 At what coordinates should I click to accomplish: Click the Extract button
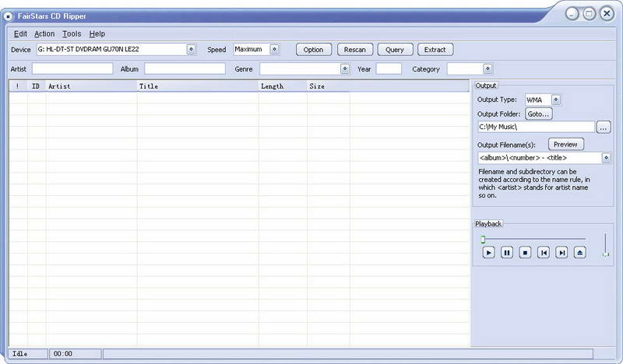click(435, 50)
